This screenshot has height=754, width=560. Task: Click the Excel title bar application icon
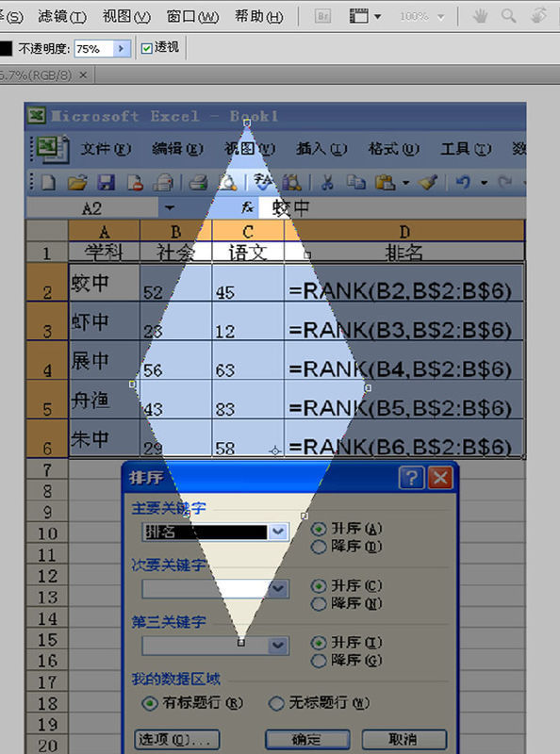(x=36, y=115)
